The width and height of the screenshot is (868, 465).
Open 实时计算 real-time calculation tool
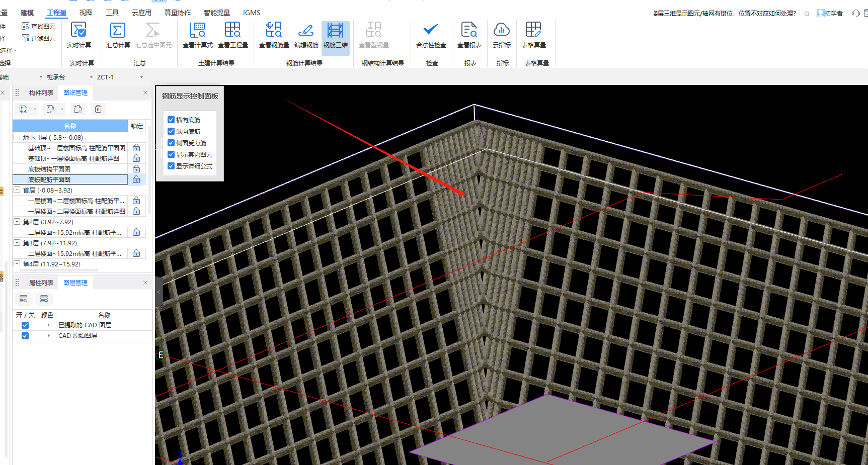click(79, 35)
